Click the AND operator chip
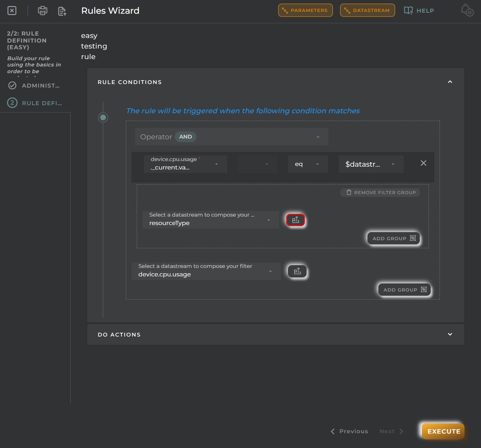The width and height of the screenshot is (481, 448). 186,137
